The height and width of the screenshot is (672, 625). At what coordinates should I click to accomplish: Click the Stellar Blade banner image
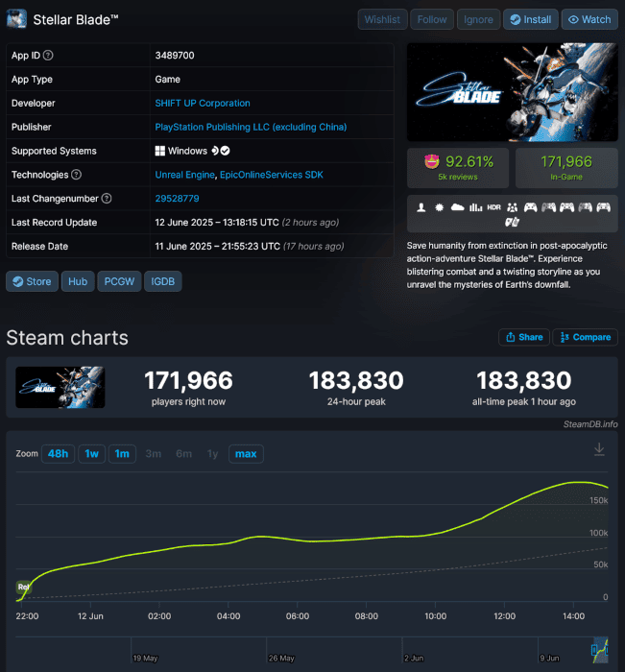513,92
